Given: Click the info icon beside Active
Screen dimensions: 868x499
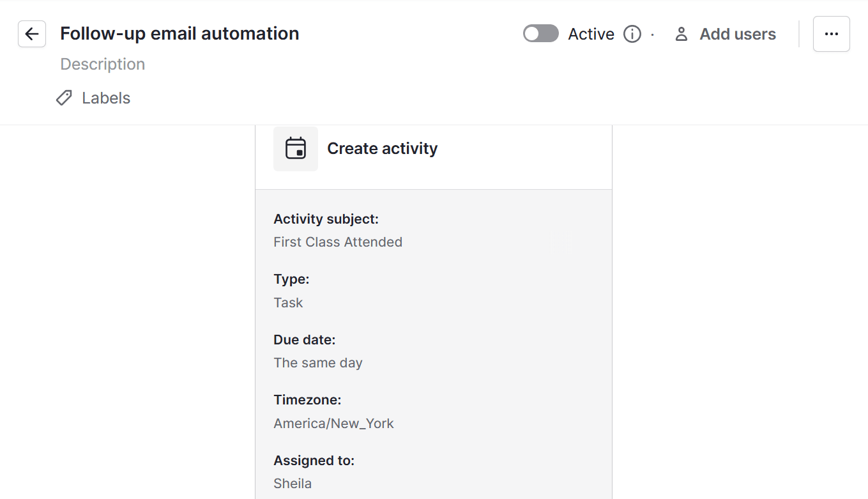Looking at the screenshot, I should pos(632,34).
